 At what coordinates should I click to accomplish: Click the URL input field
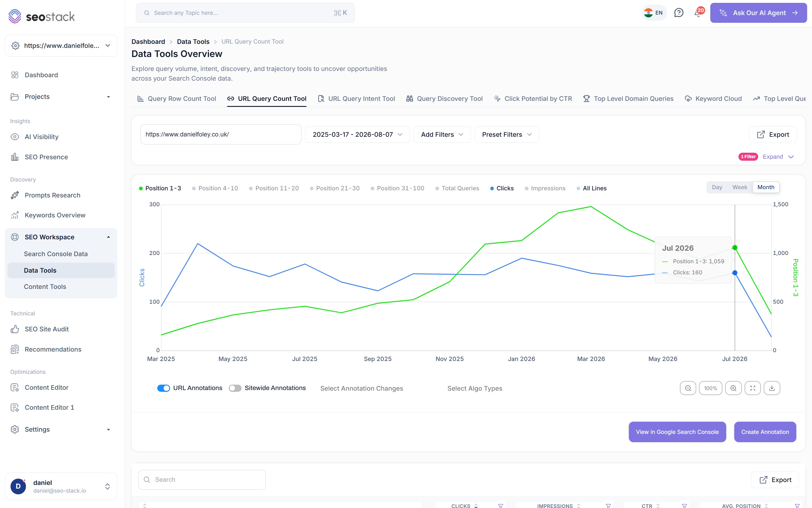tap(221, 134)
